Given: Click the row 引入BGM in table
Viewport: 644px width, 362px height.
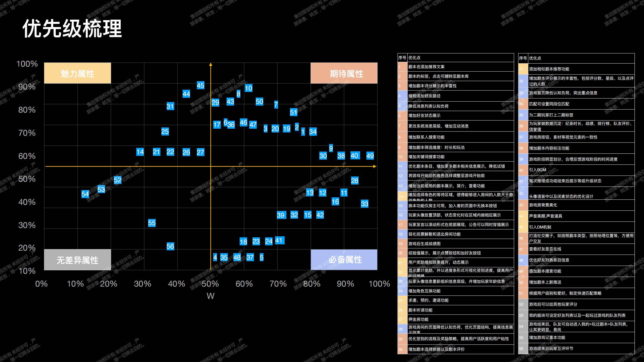Looking at the screenshot, I should coord(576,170).
